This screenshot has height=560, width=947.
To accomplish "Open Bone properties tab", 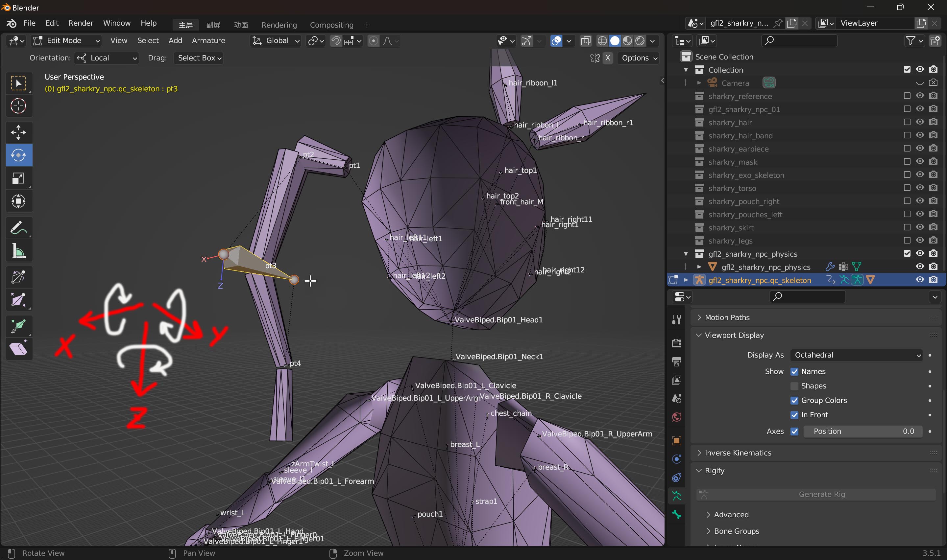I will click(676, 514).
